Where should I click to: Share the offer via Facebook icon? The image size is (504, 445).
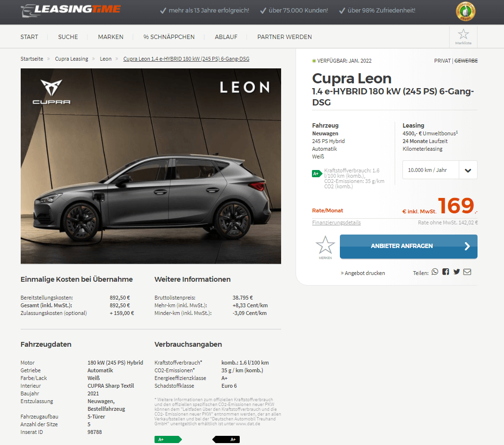tap(445, 272)
